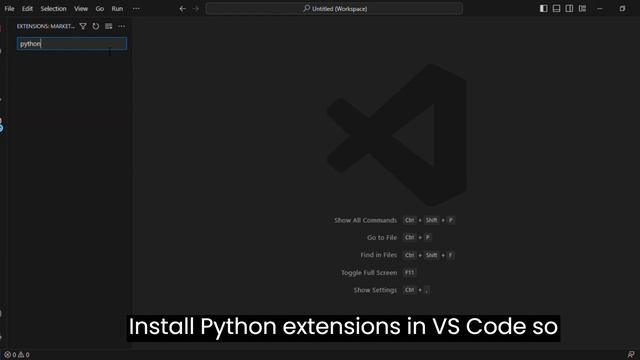The height and width of the screenshot is (360, 640).
Task: Click the extensions search box containing python
Action: coord(72,44)
